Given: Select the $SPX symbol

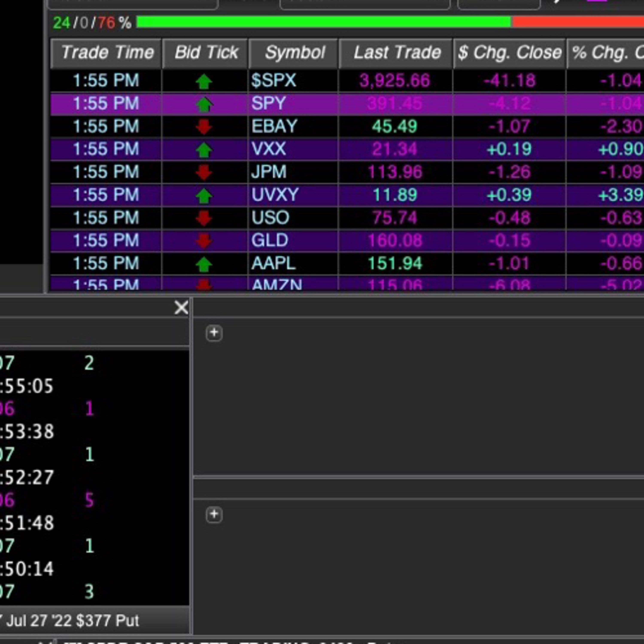Looking at the screenshot, I should (274, 80).
